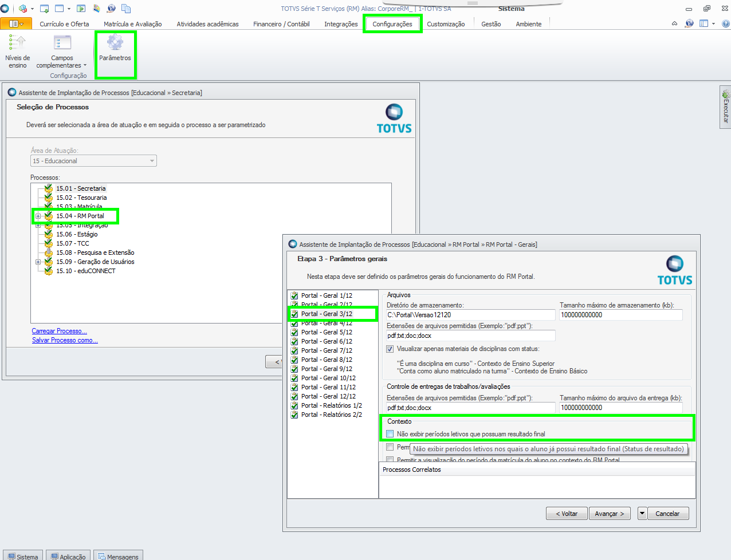This screenshot has width=731, height=560.
Task: Click the Tamanho máximo do arquivo da entrega field
Action: tap(621, 408)
